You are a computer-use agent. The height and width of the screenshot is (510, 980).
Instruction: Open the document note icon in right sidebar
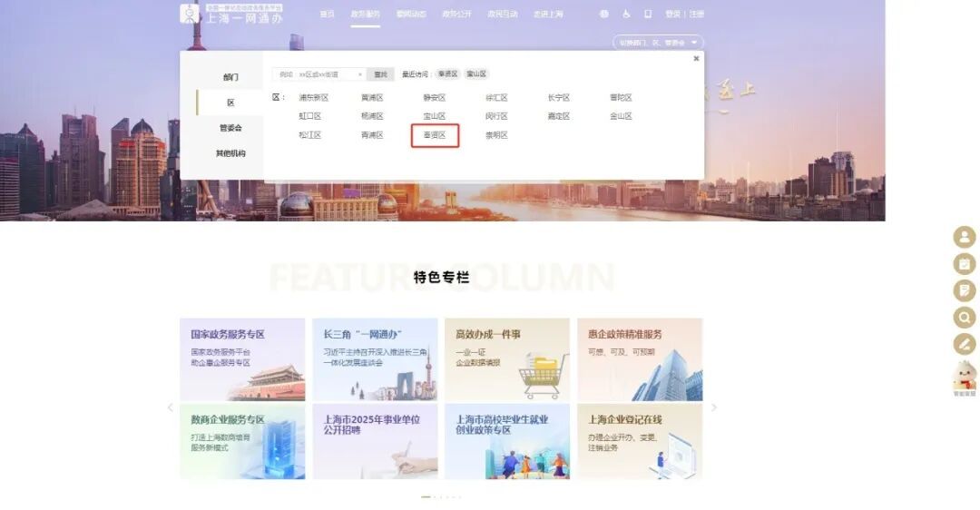click(965, 290)
